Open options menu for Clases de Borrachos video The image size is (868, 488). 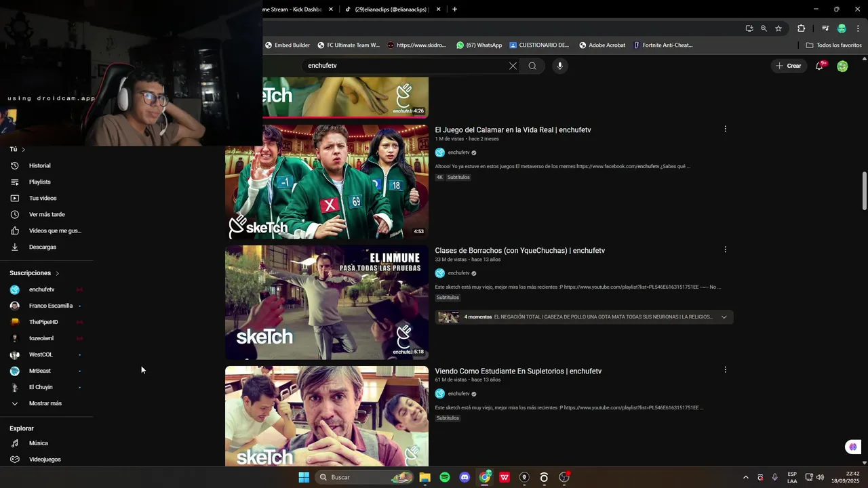725,249
